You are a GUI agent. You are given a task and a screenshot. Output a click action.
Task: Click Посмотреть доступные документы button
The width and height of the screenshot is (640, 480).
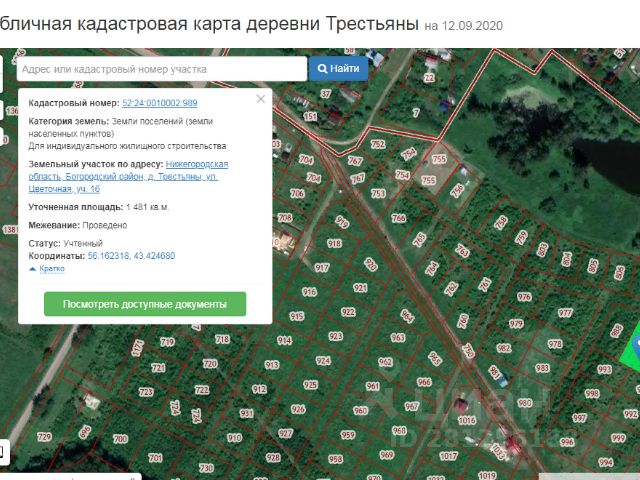(x=145, y=304)
